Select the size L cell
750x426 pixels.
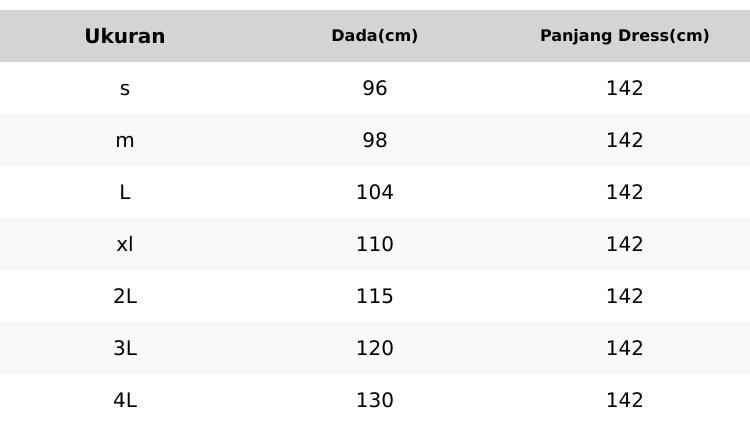point(125,192)
